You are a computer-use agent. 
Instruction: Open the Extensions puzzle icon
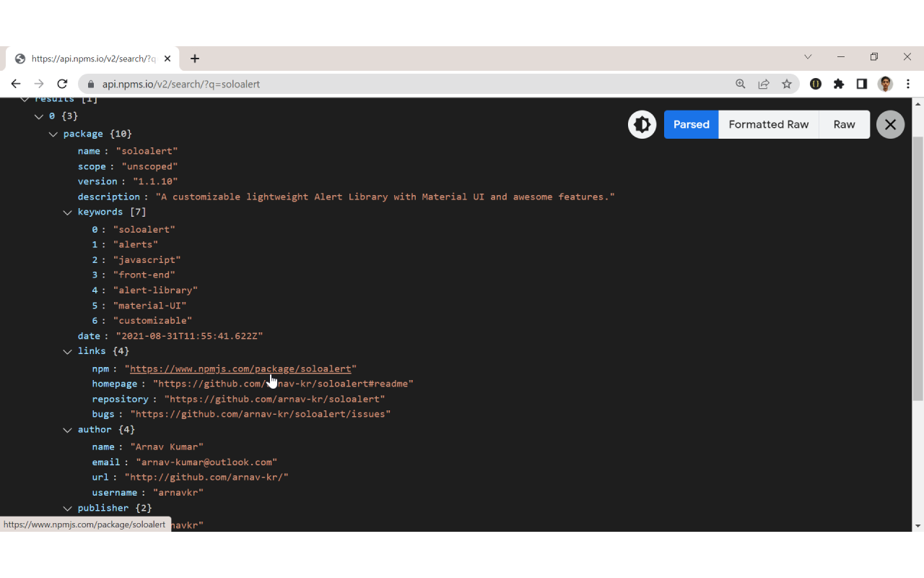click(x=839, y=84)
